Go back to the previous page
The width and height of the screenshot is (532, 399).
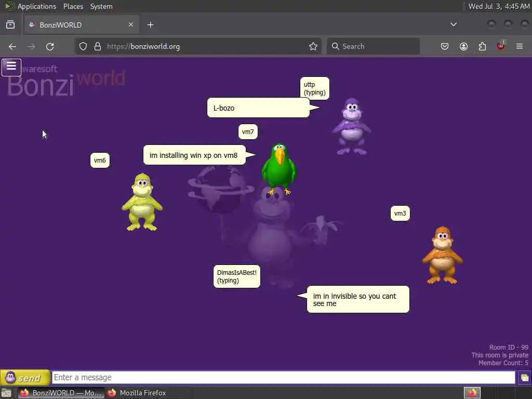pos(12,46)
